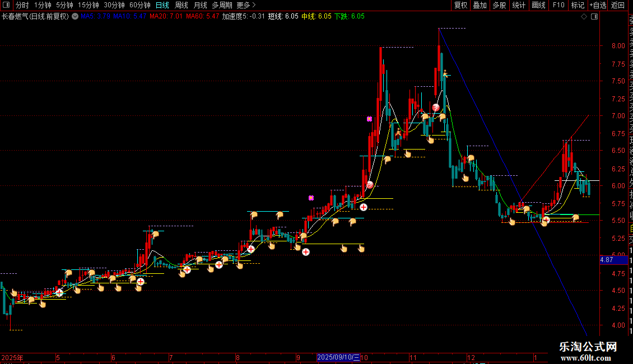Click the 2025年 label on time axis
Viewport: 633px width, 364px height.
pyautogui.click(x=12, y=357)
